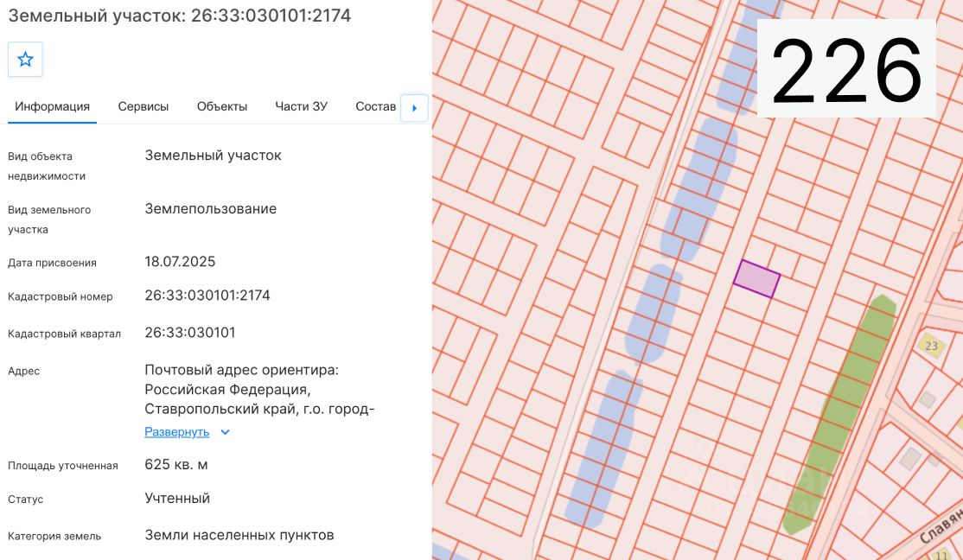This screenshot has height=560, width=963.
Task: Click the Площадь уточненная label
Action: click(62, 466)
